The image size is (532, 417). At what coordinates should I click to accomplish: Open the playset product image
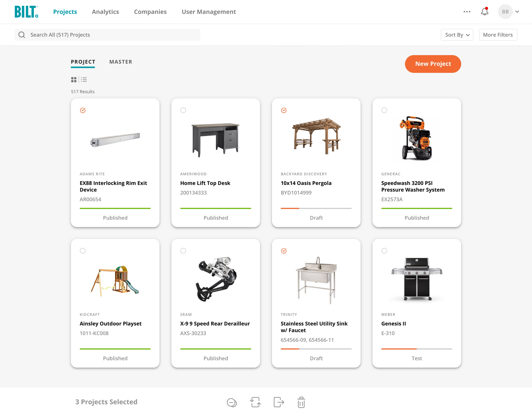pyautogui.click(x=115, y=281)
